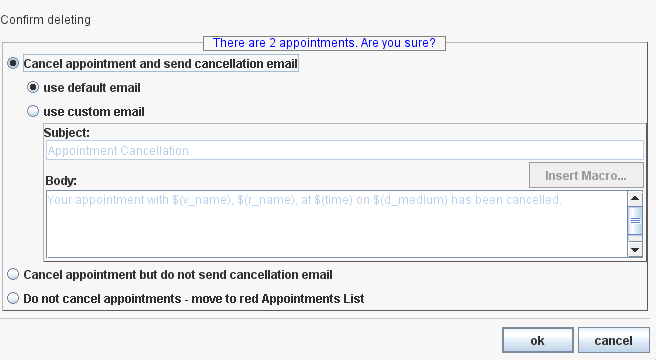Viewport: 656px width, 360px height.
Task: Confirm with the ok button
Action: coord(538,340)
